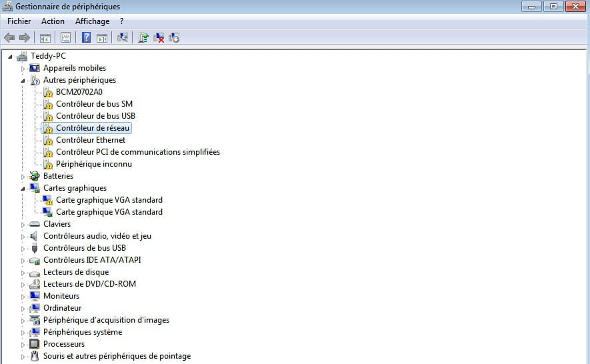Click the Périphérique inconnu warning icon
Image resolution: width=590 pixels, height=364 pixels.
(x=48, y=164)
